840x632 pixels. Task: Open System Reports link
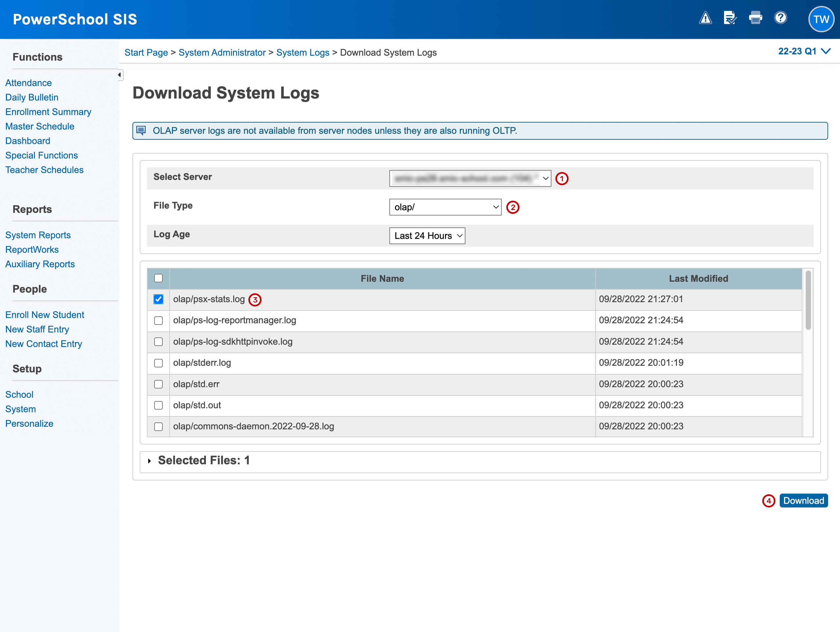(x=38, y=235)
